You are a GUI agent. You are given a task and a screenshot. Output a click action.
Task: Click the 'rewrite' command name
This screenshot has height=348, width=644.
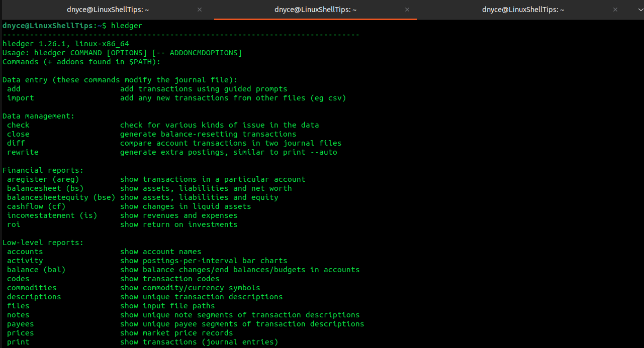23,152
